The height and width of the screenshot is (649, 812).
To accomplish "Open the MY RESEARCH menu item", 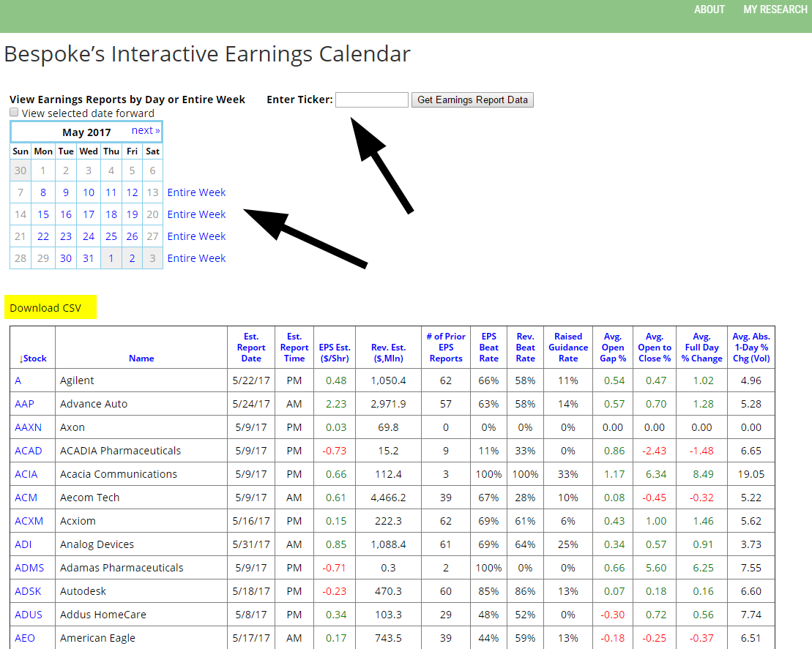I will (x=775, y=10).
